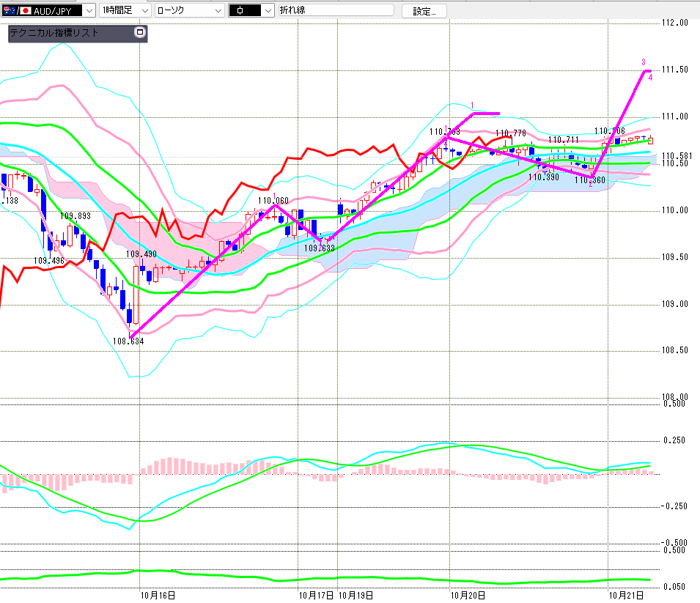Click the 108.50 price axis label
The width and height of the screenshot is (700, 603).
tap(675, 350)
